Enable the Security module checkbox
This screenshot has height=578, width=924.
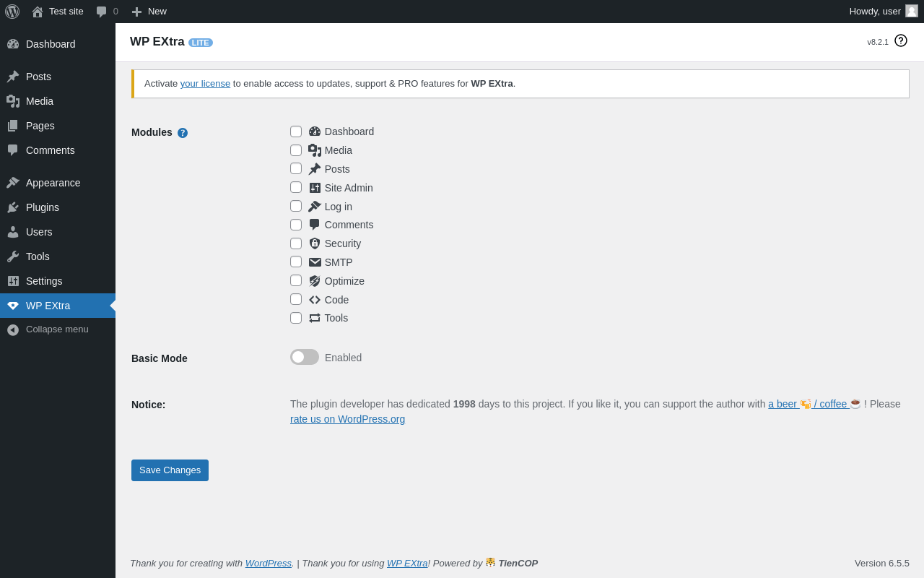(x=296, y=243)
